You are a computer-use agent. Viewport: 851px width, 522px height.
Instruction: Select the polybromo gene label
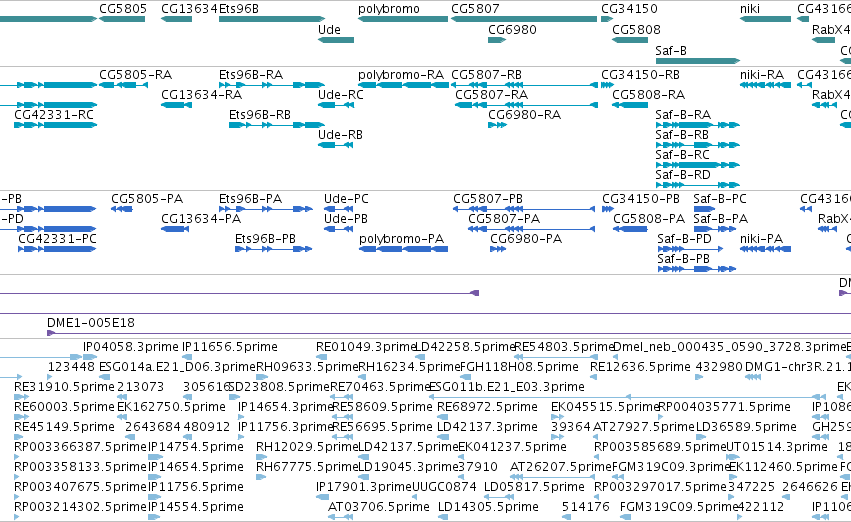(x=389, y=9)
